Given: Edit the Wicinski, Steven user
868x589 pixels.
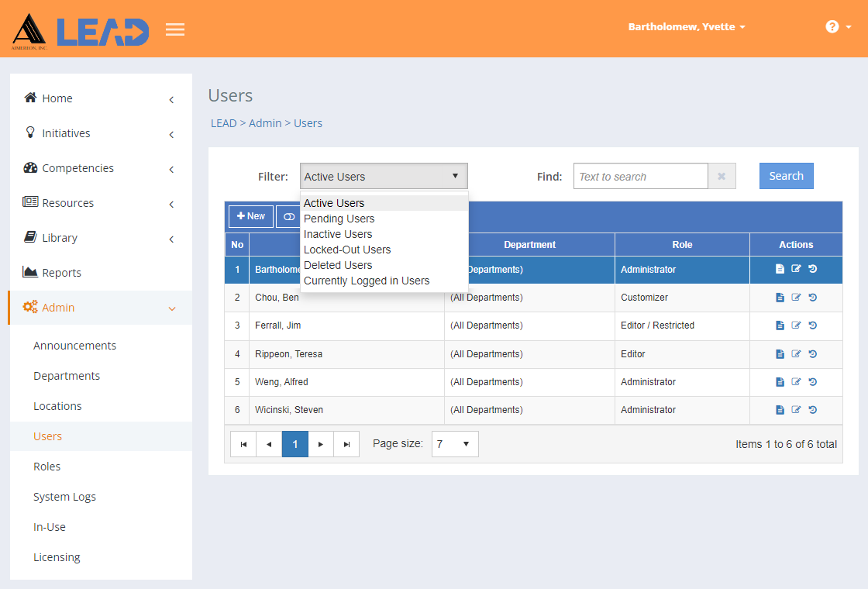Looking at the screenshot, I should click(796, 410).
